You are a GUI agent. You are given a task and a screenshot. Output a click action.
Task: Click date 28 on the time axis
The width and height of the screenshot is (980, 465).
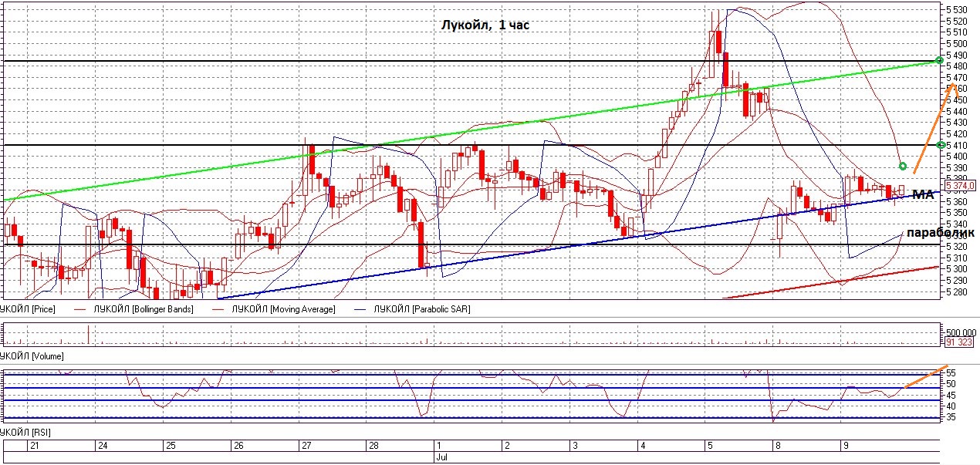pyautogui.click(x=374, y=446)
